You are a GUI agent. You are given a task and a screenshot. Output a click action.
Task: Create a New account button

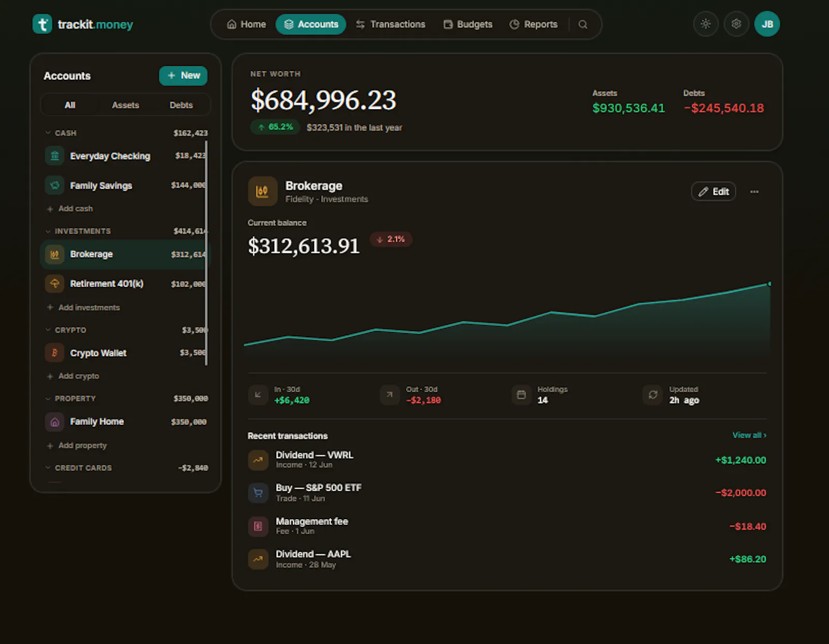183,76
